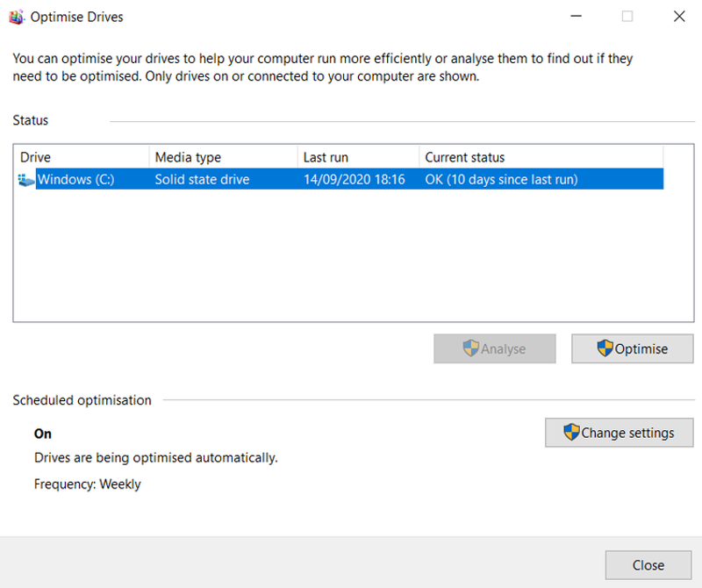702x588 pixels.
Task: Click the Drives are being optimised automatically text
Action: click(156, 458)
